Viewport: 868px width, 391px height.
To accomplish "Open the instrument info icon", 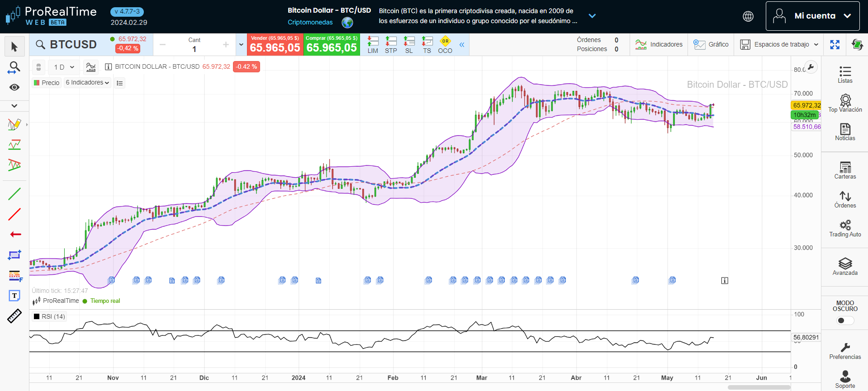I will [x=108, y=67].
